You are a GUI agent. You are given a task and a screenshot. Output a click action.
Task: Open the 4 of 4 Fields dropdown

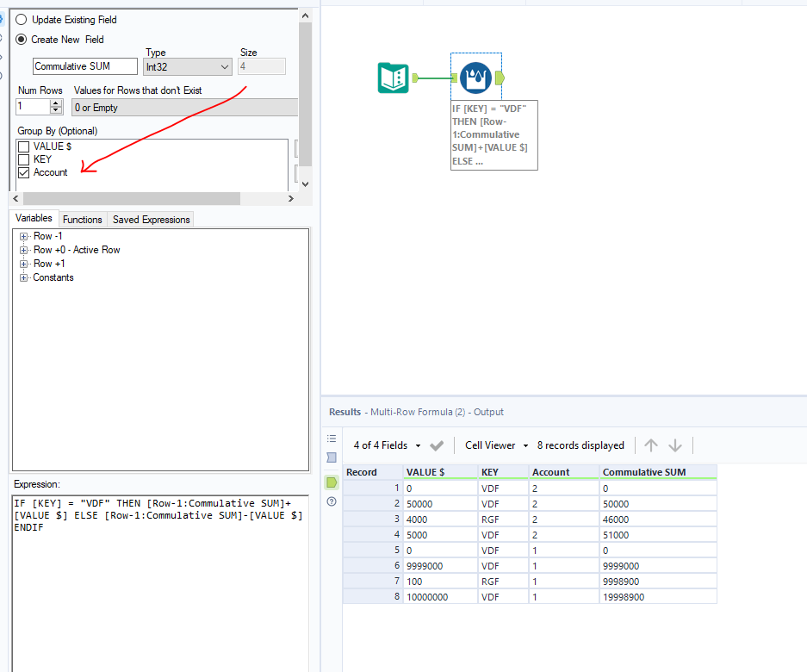[x=388, y=445]
